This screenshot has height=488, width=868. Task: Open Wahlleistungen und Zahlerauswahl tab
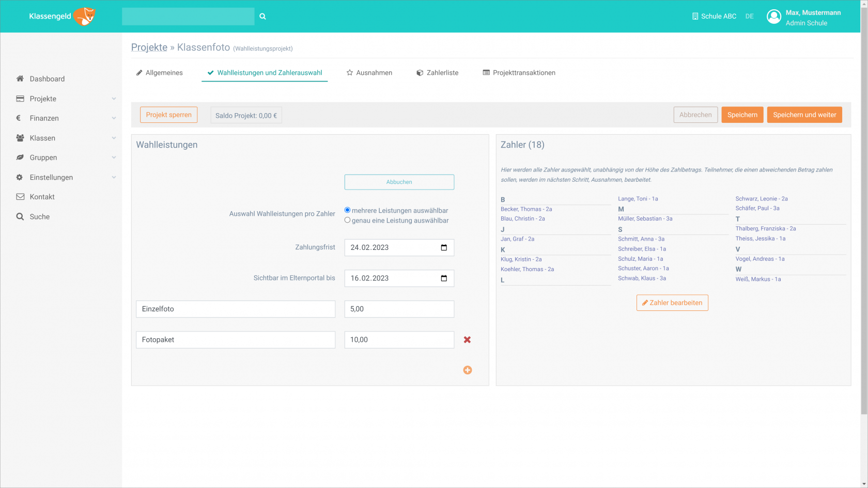pos(265,73)
